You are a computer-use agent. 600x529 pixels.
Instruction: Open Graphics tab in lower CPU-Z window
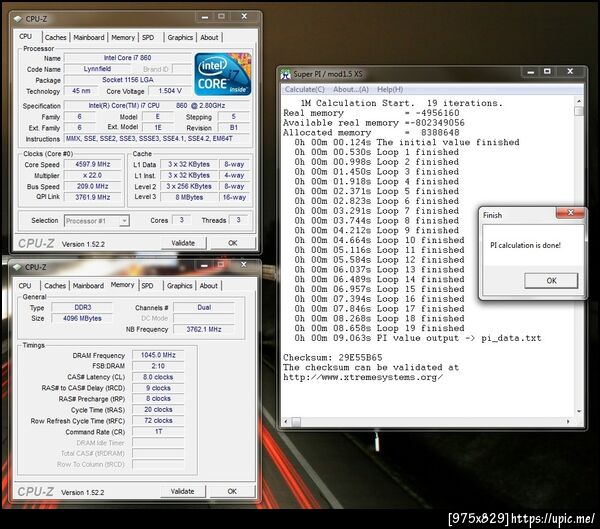(x=179, y=286)
